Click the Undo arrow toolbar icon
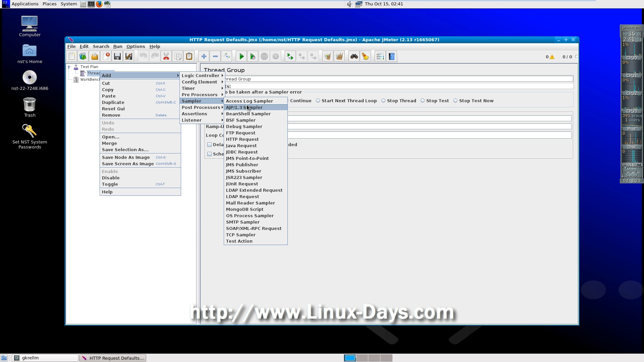Viewport: 644px width, 362px height. 143,57
